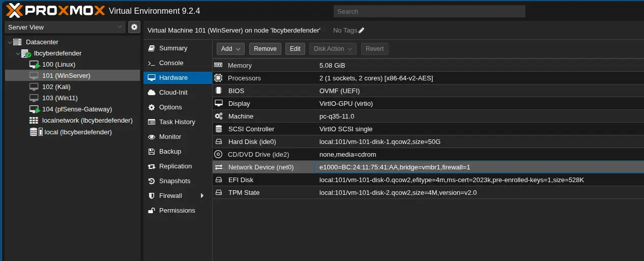Click the EFI Disk drive icon
The image size is (644, 261).
219,180
